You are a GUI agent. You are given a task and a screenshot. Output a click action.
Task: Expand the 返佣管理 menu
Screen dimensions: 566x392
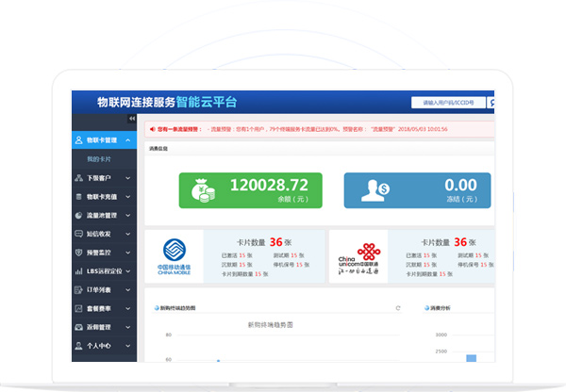[x=129, y=327]
